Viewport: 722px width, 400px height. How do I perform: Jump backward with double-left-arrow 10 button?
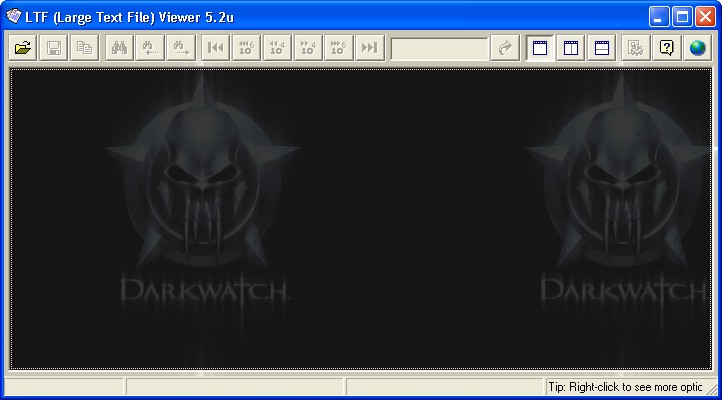click(x=277, y=47)
